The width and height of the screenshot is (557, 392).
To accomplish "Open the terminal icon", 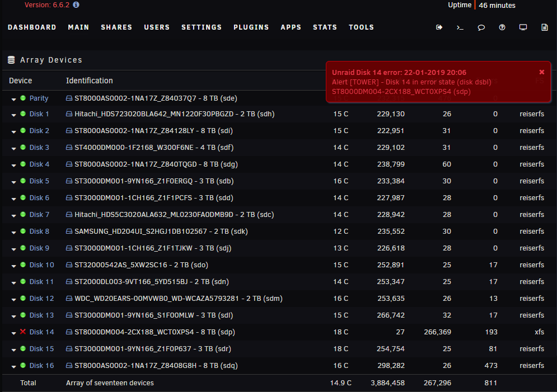I will [460, 27].
